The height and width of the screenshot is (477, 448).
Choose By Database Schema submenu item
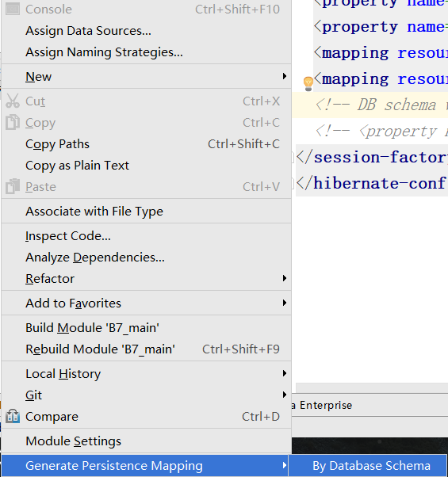[368, 465]
